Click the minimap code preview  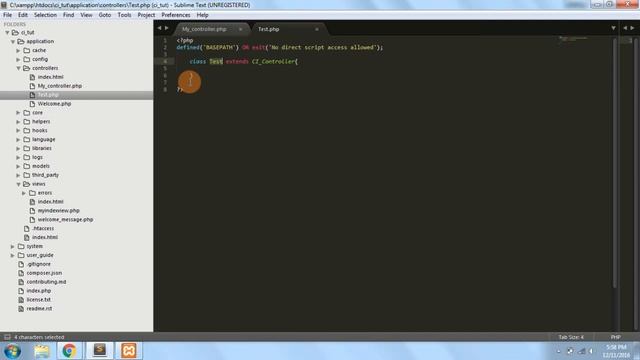click(x=573, y=40)
